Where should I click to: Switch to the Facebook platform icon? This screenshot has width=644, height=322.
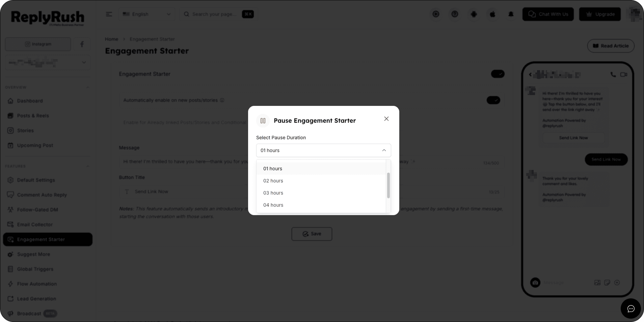pos(82,44)
